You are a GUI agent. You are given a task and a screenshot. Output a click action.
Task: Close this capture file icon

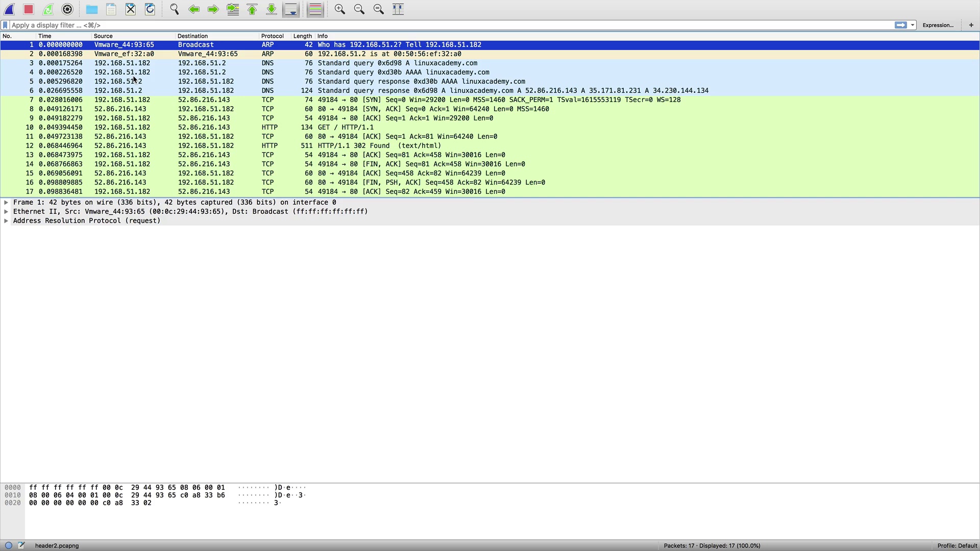tap(131, 9)
